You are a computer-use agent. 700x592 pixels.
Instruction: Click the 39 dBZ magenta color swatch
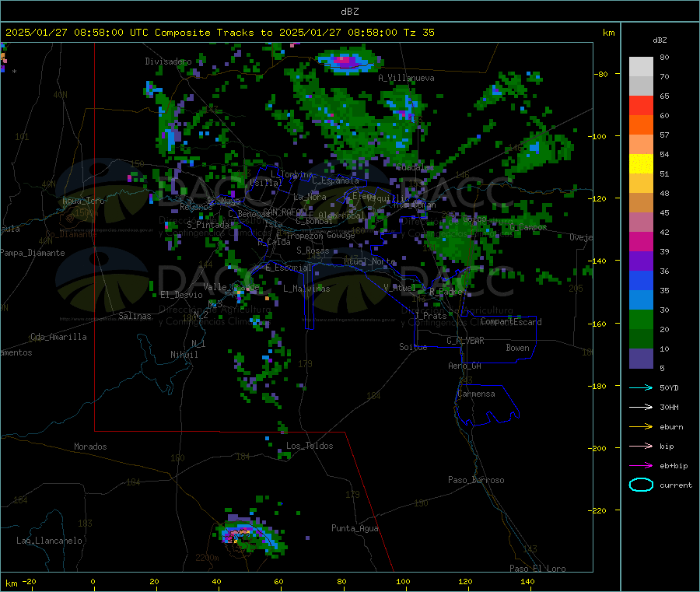(641, 241)
